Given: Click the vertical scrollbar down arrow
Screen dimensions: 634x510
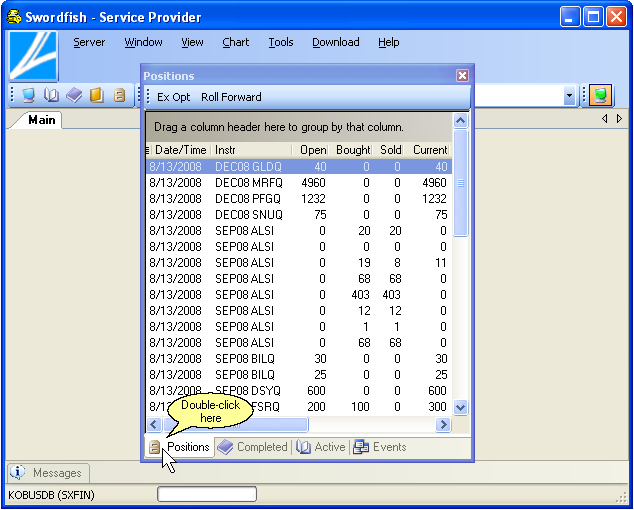Looking at the screenshot, I should point(460,407).
